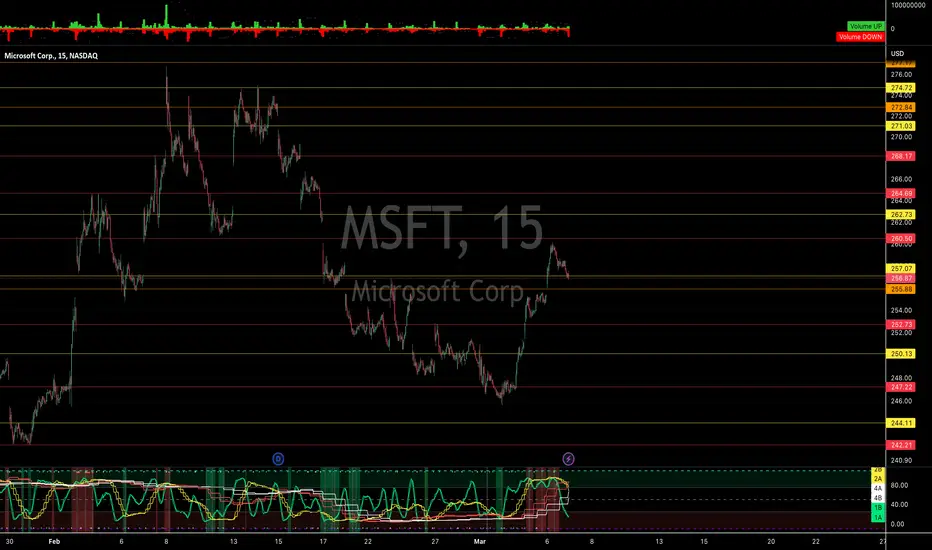932x550 pixels.
Task: Click the 2A oscillator label
Action: pyautogui.click(x=878, y=479)
